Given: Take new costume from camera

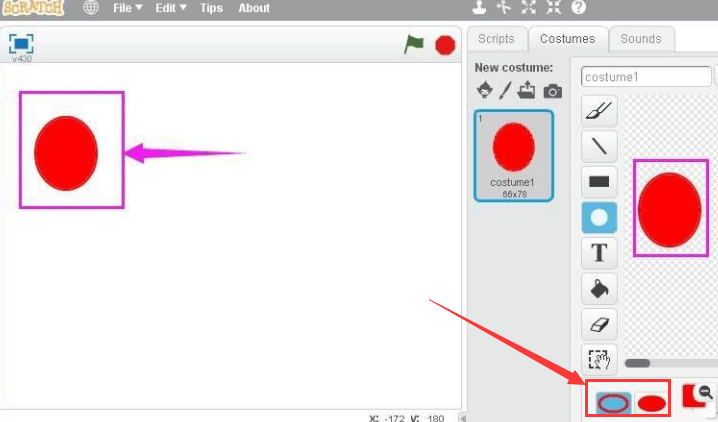Looking at the screenshot, I should tap(553, 91).
